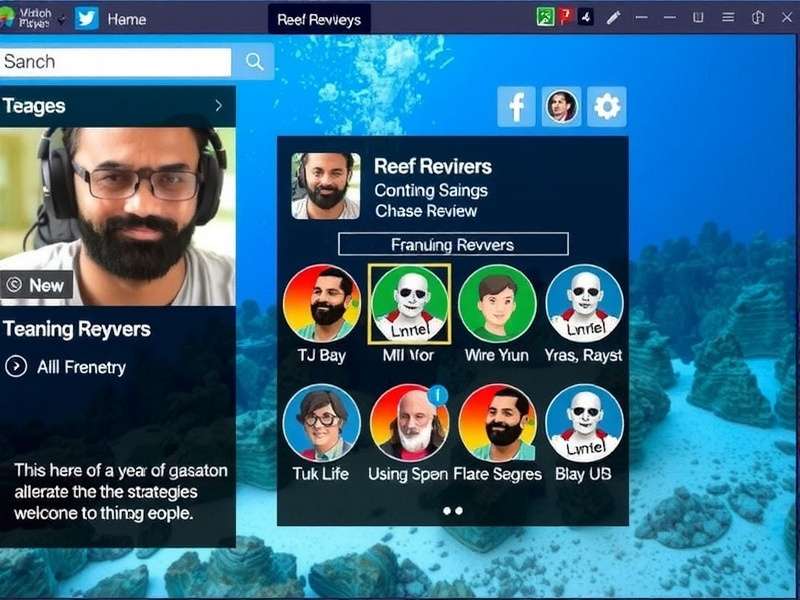
Task: Click the green emulator icon in the titlebar
Action: tap(543, 16)
